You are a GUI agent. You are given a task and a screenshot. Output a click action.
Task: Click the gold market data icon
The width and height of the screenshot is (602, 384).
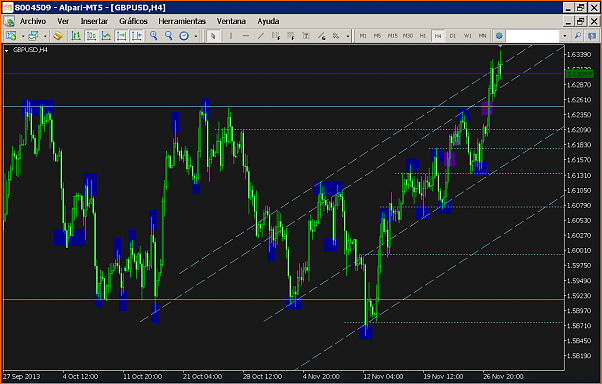pos(58,36)
